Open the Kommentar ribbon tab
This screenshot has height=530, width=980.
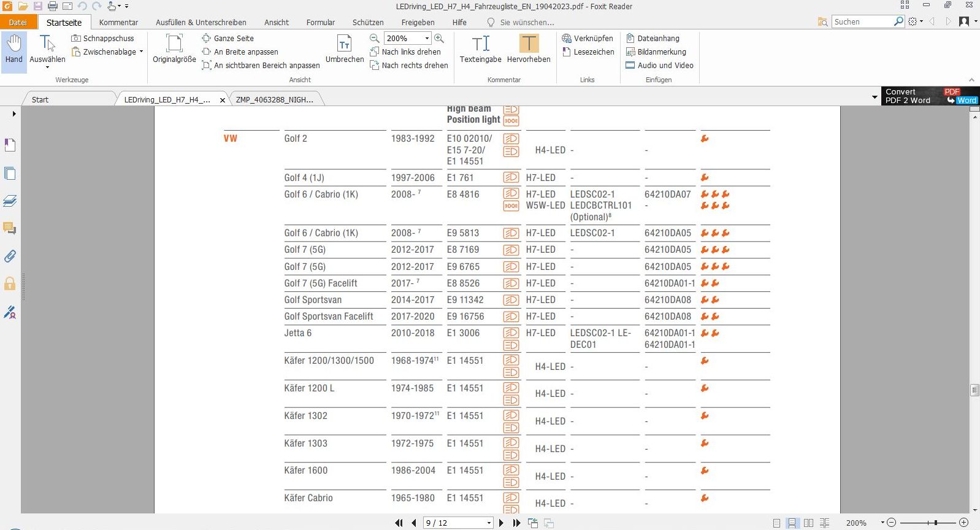118,22
